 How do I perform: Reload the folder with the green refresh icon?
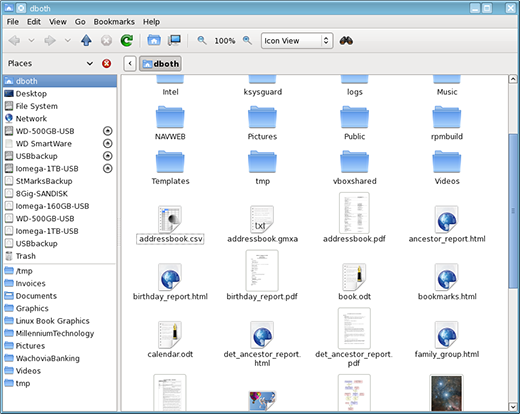(127, 41)
